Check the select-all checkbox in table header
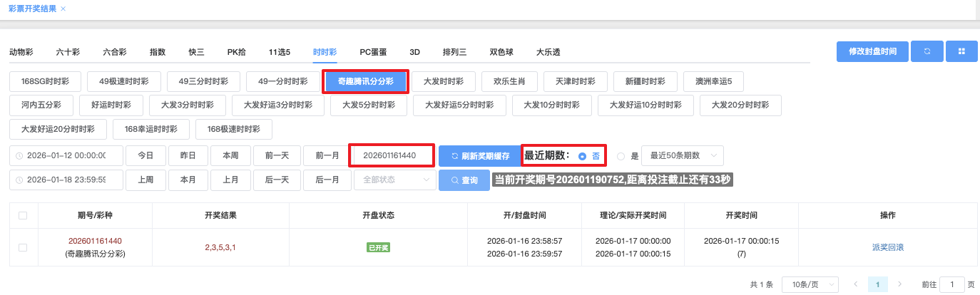The height and width of the screenshot is (295, 980). 23,215
